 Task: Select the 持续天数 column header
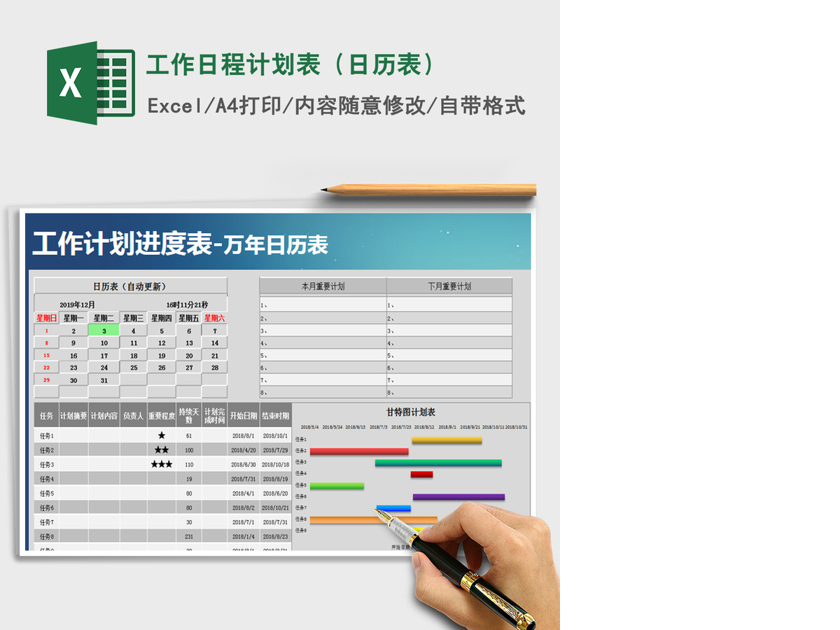coord(189,416)
